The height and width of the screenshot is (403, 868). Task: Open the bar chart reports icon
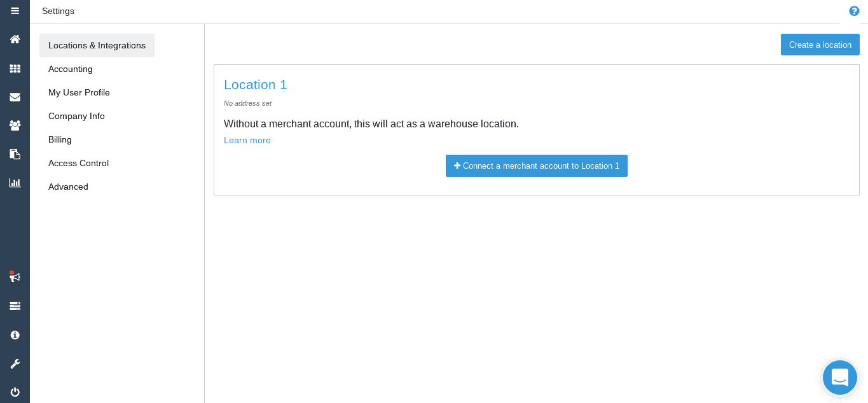pos(15,183)
